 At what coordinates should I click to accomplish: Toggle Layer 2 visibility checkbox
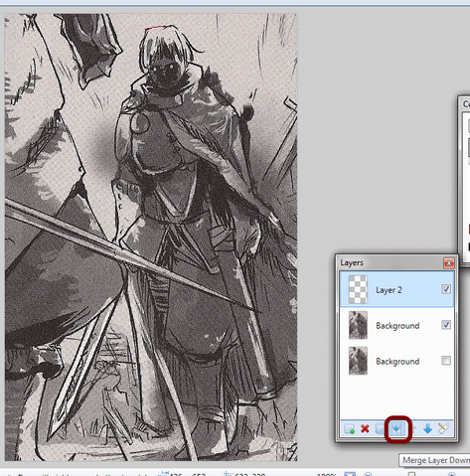[x=446, y=289]
